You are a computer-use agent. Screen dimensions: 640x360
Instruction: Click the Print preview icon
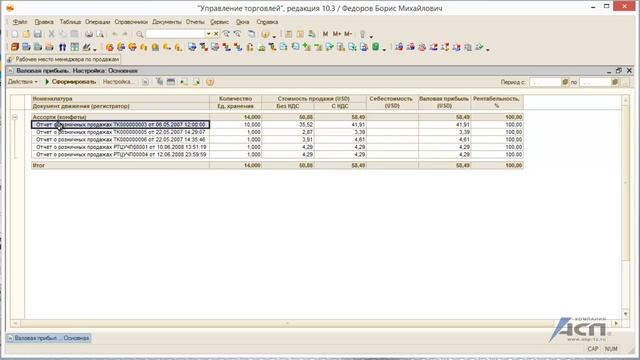coord(100,34)
